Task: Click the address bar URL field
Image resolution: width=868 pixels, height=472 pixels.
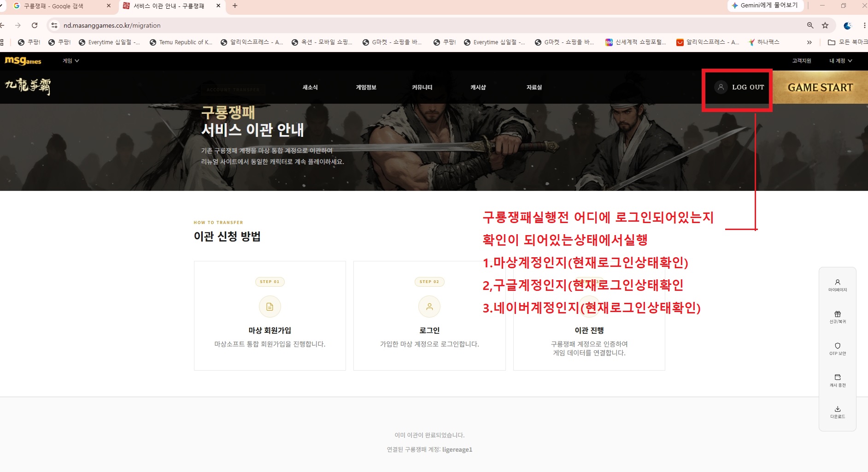Action: coord(433,25)
